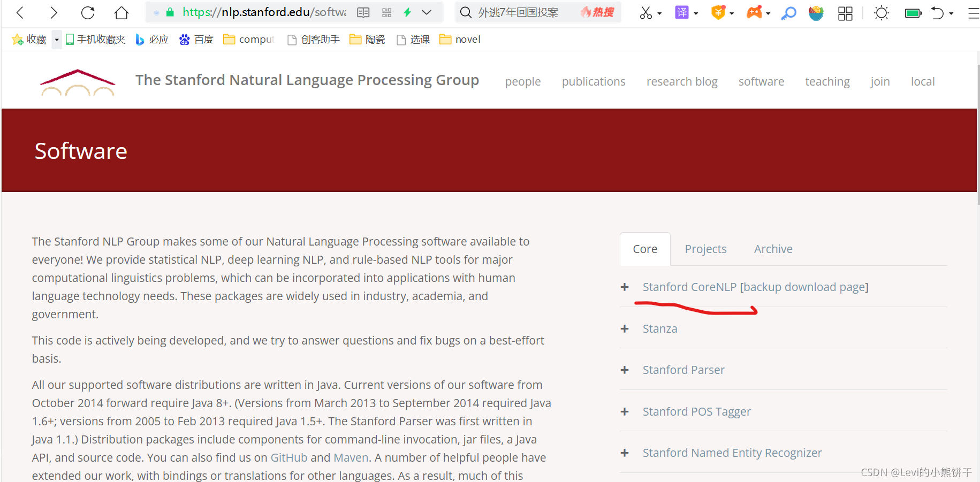Screen dimensions: 980x482
Task: Click the green battery icon
Action: 913,13
